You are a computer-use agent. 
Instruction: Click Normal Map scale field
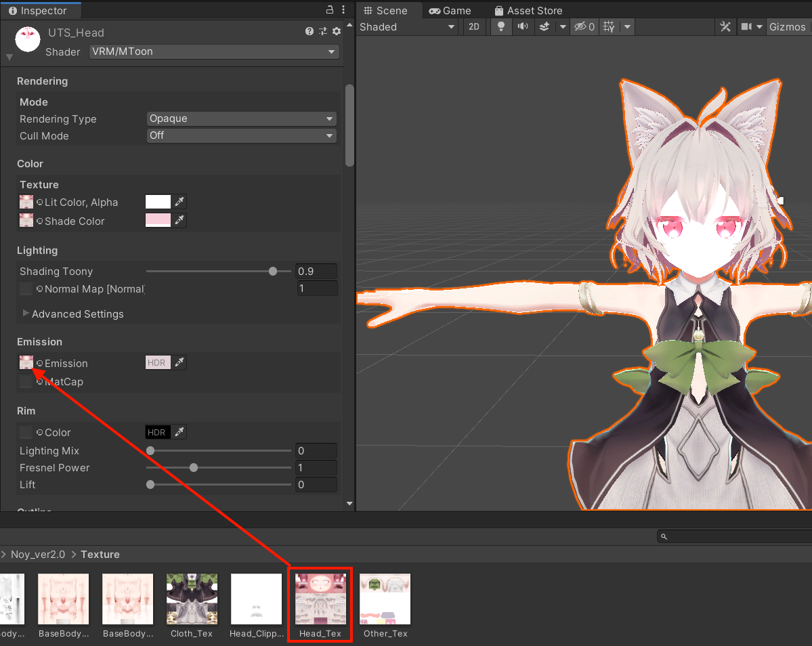(x=317, y=288)
